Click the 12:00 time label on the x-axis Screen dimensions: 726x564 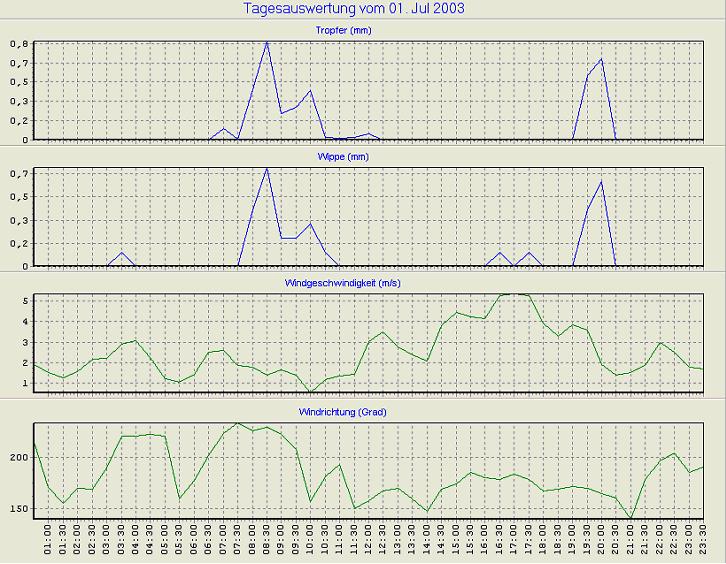coord(368,542)
